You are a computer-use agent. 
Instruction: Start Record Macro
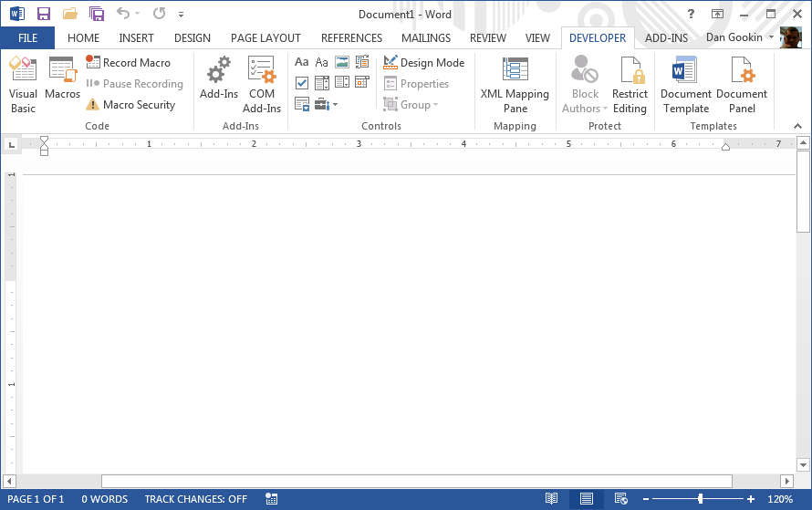pyautogui.click(x=129, y=63)
